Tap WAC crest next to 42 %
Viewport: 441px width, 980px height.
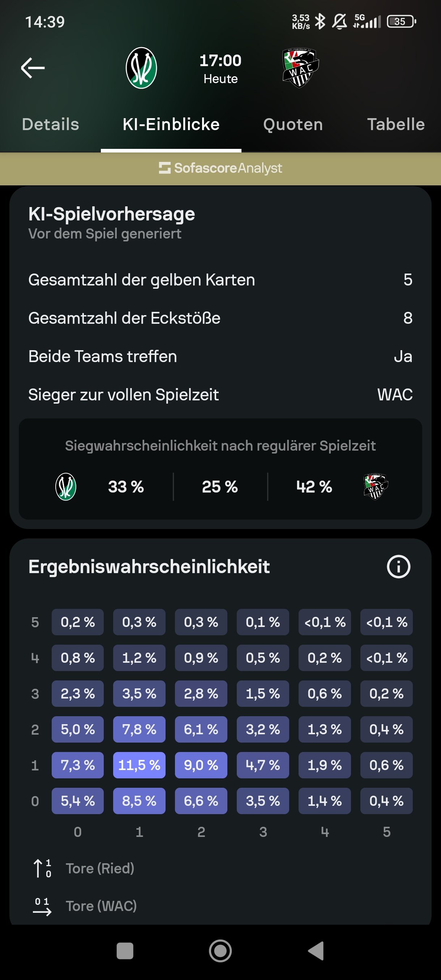pos(376,487)
